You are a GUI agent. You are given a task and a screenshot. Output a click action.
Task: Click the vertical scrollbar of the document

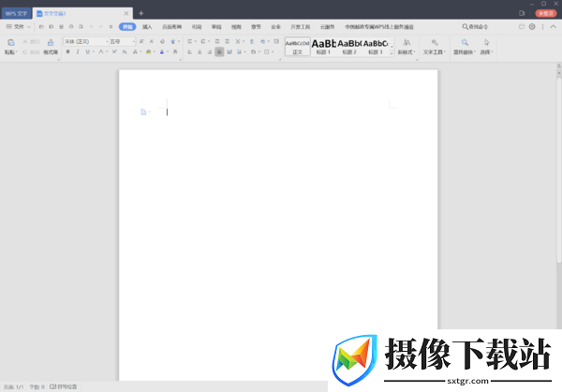coord(559,170)
